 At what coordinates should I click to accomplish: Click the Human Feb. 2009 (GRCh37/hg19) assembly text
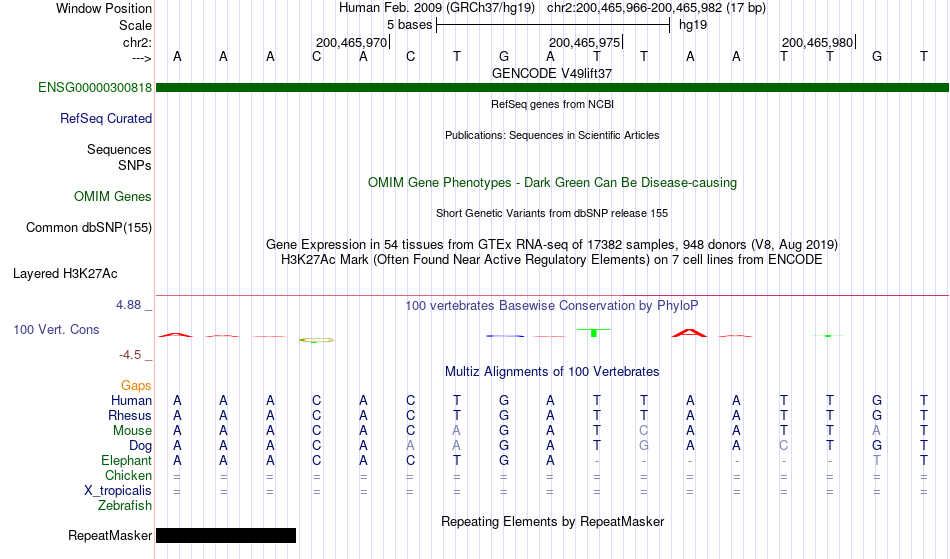(x=437, y=8)
